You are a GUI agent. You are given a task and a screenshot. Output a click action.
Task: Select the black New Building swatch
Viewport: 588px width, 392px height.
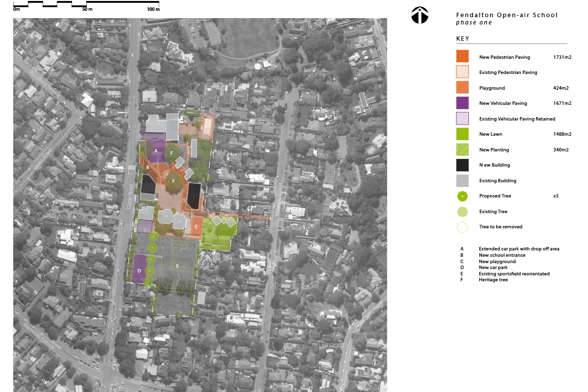point(462,165)
